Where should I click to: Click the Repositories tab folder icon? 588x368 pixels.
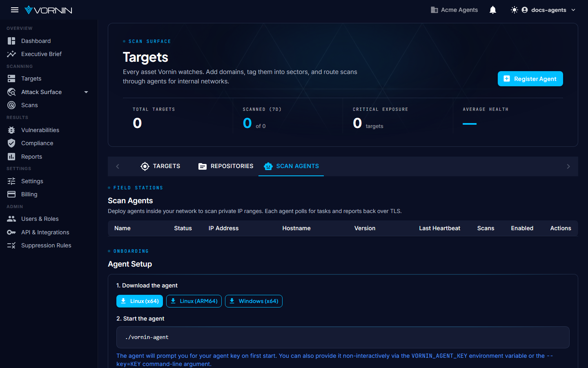point(203,166)
